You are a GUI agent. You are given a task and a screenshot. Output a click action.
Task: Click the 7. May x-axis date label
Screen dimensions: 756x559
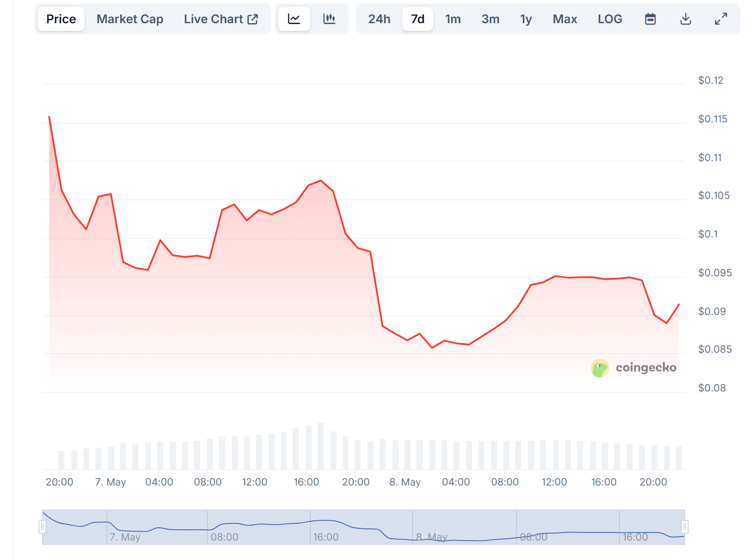pyautogui.click(x=110, y=482)
